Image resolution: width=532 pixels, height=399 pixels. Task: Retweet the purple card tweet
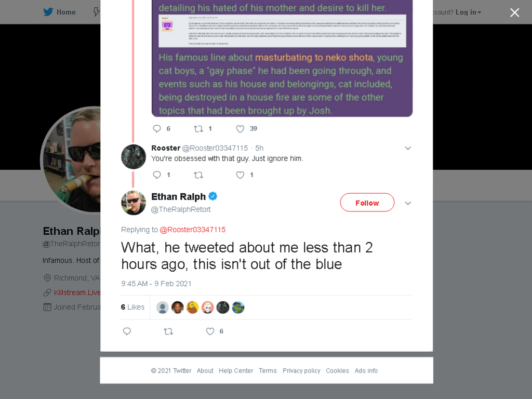pyautogui.click(x=198, y=129)
